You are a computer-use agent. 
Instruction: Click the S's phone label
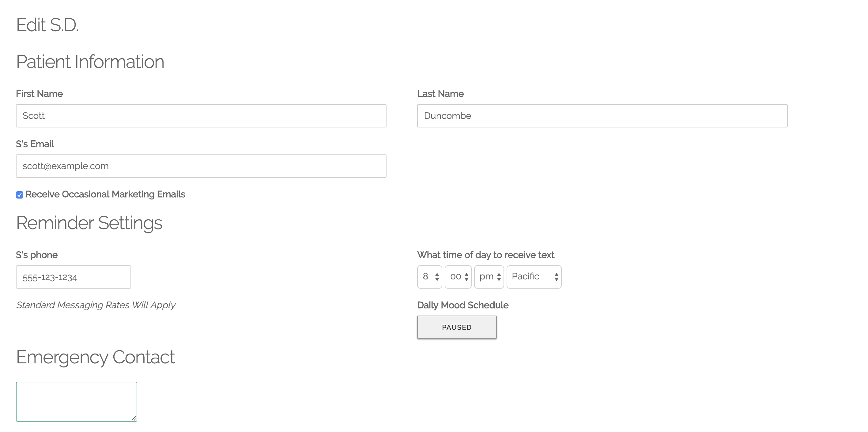click(x=37, y=255)
